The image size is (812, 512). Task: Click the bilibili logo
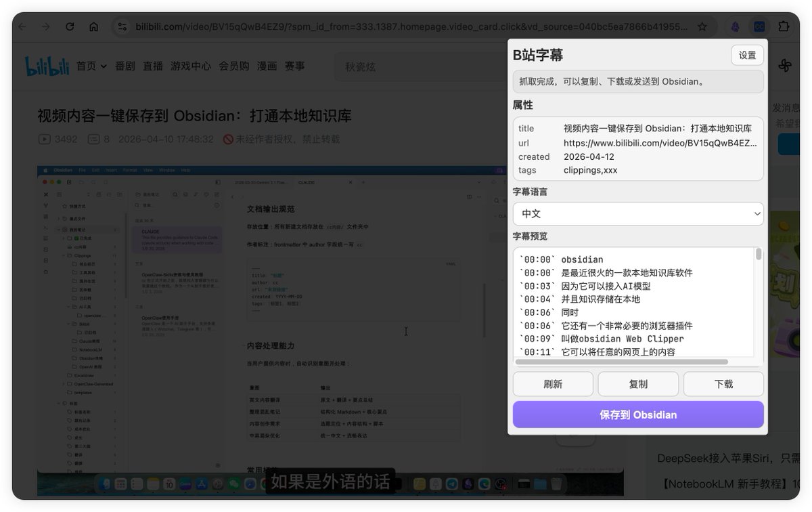[x=47, y=66]
